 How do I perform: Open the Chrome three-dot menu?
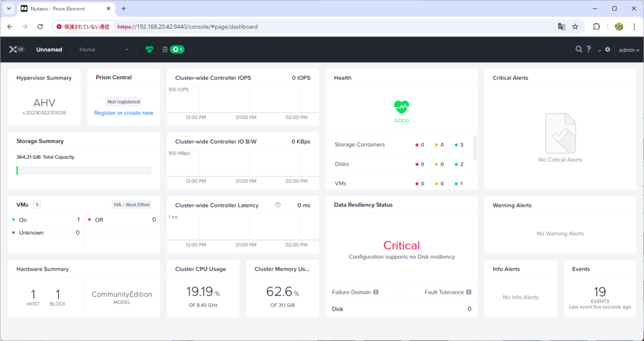point(635,26)
